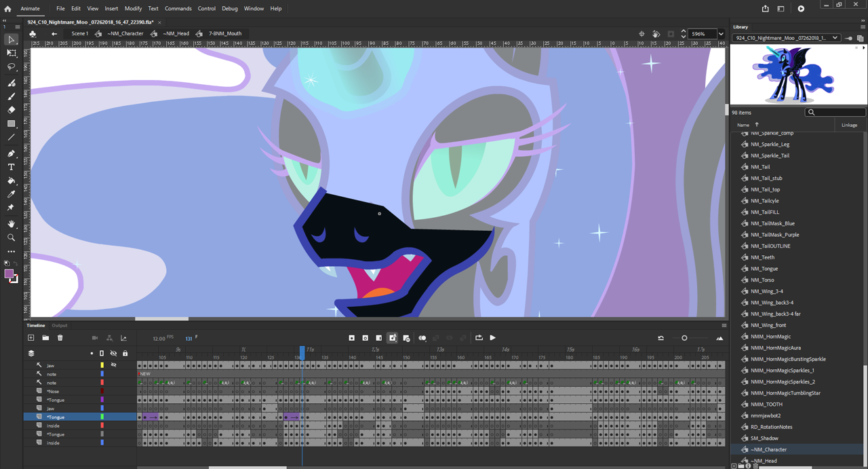Click the New Layer icon in the timeline
Image resolution: width=868 pixels, height=469 pixels.
[31, 337]
